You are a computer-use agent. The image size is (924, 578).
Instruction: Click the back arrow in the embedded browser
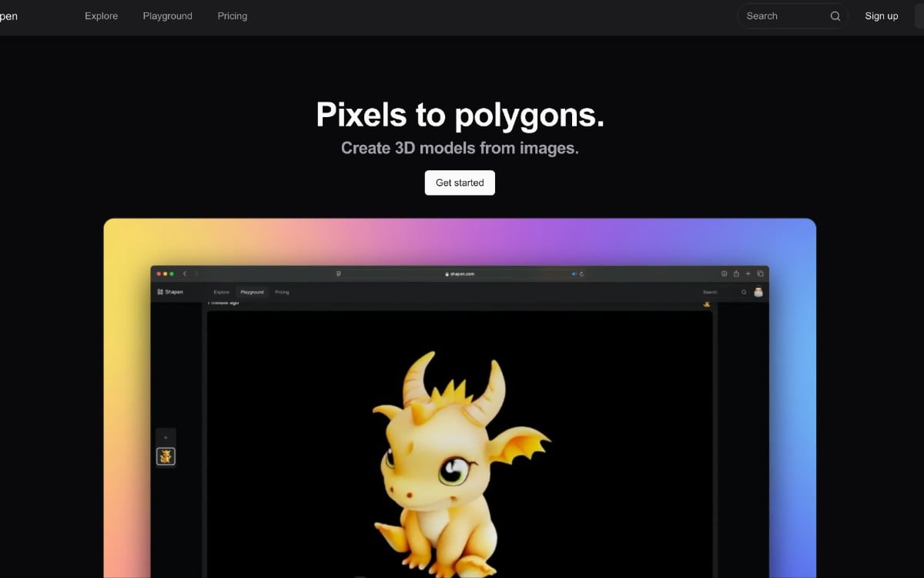(185, 274)
